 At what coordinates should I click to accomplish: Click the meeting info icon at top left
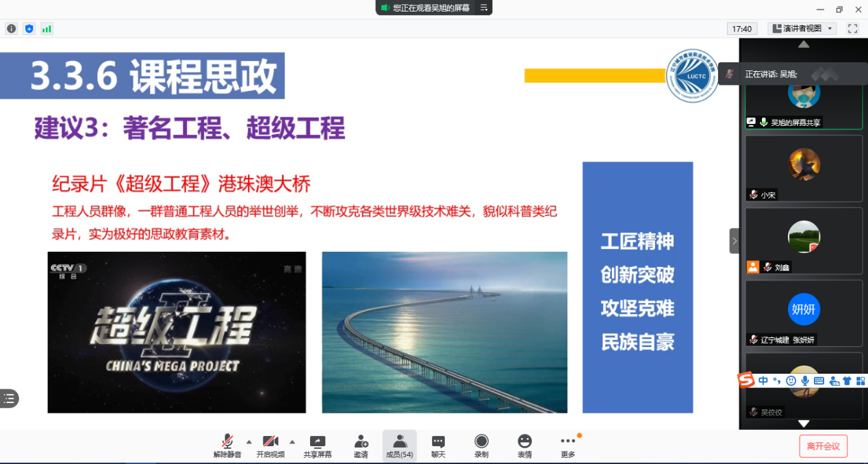(11, 29)
